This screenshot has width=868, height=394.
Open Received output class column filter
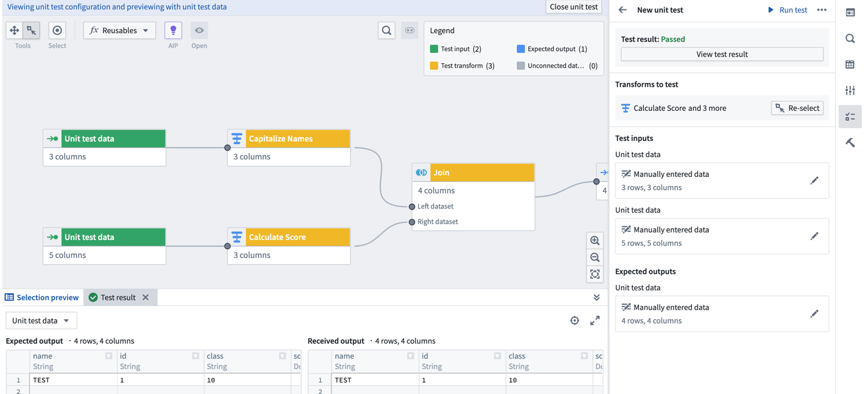(x=584, y=356)
